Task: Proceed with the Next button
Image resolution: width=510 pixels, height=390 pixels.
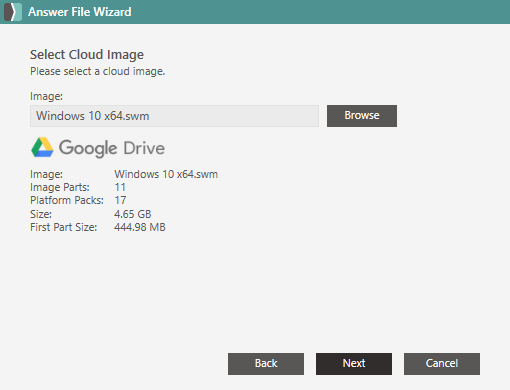Action: click(354, 364)
